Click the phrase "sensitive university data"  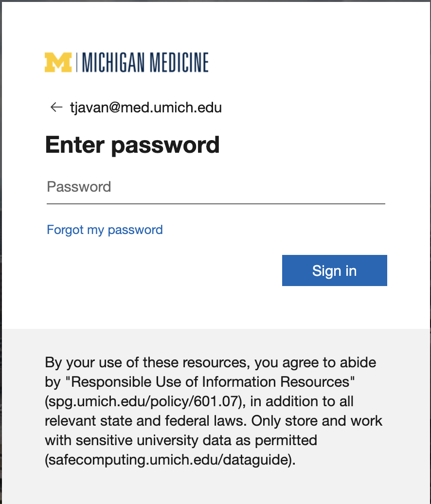tap(149, 441)
